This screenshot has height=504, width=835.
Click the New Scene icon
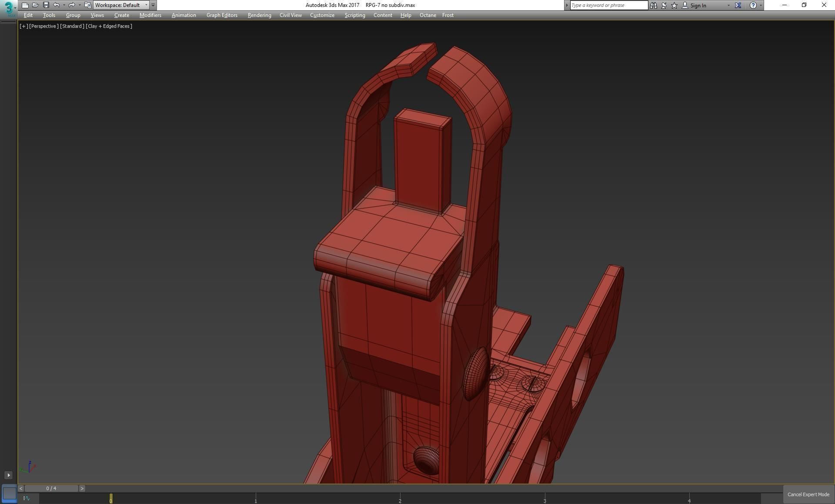click(x=25, y=5)
